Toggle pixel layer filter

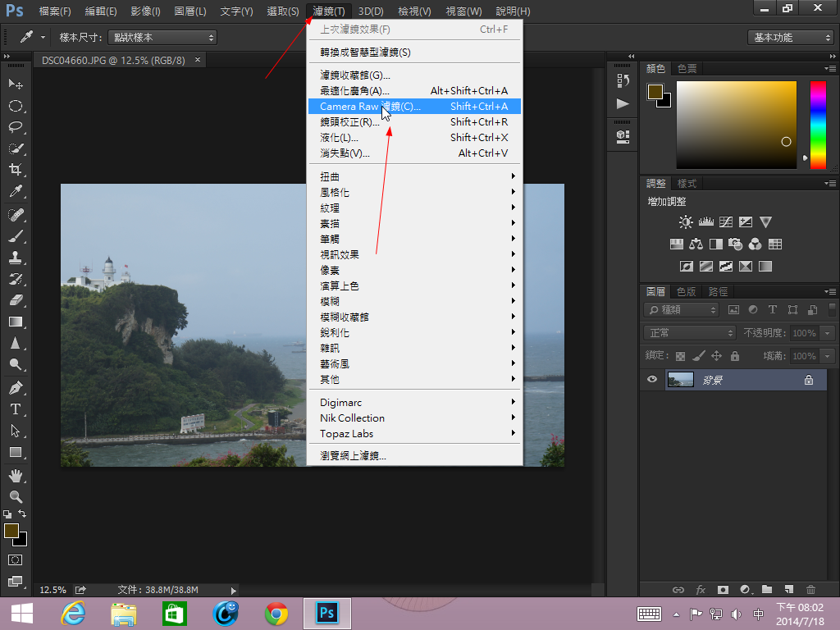click(733, 309)
